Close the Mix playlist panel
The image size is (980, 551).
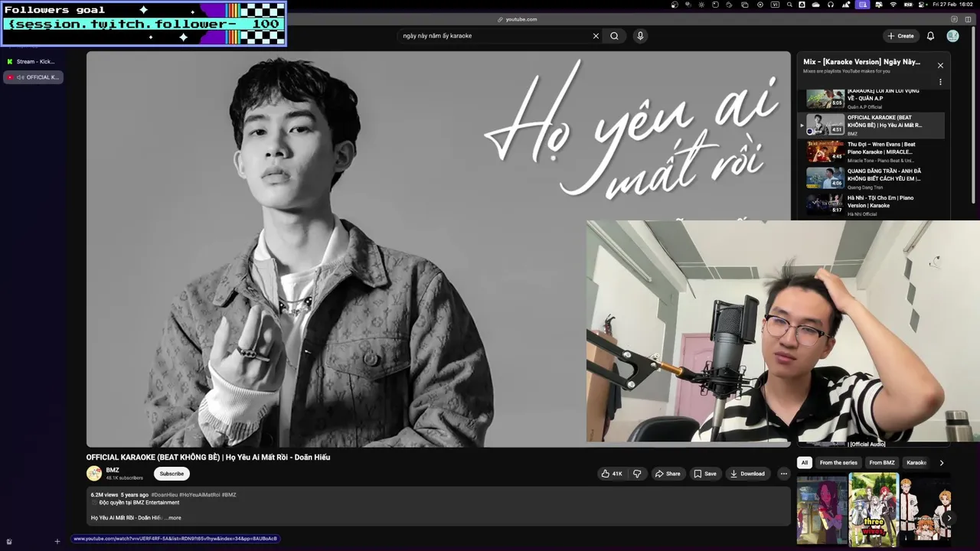coord(940,65)
